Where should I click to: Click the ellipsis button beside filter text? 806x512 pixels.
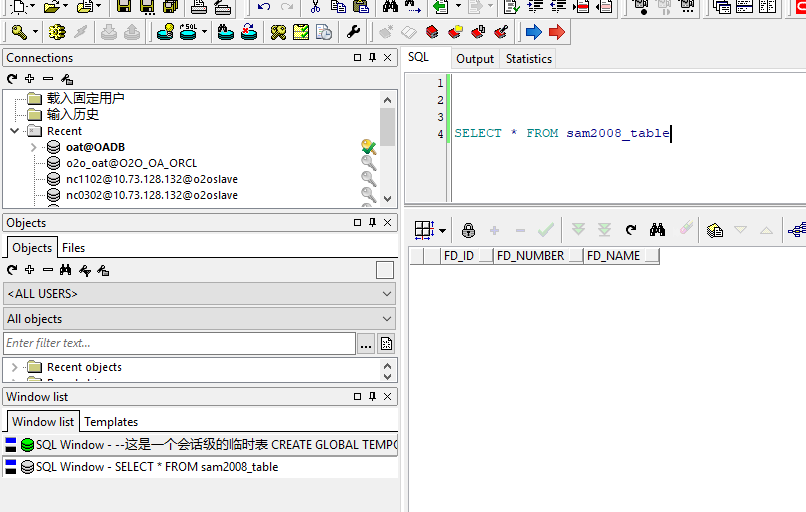tap(366, 344)
